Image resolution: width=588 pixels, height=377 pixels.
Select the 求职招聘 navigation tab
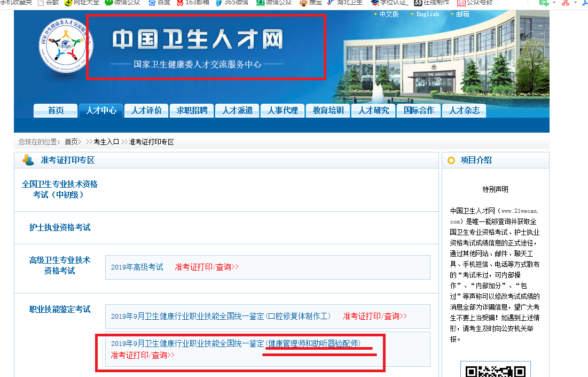(x=192, y=110)
